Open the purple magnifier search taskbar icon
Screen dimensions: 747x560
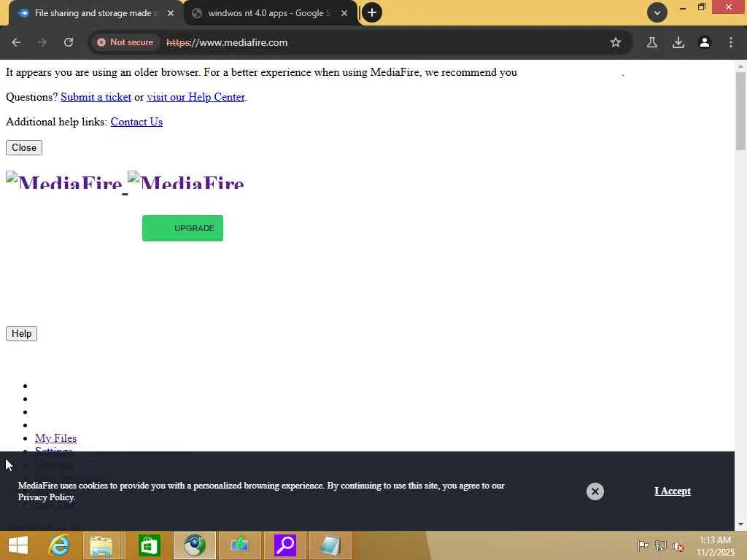click(x=285, y=545)
